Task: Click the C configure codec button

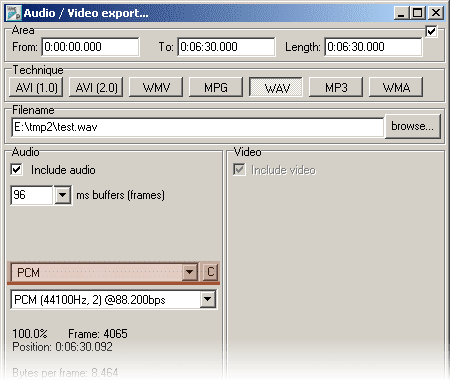Action: (210, 272)
